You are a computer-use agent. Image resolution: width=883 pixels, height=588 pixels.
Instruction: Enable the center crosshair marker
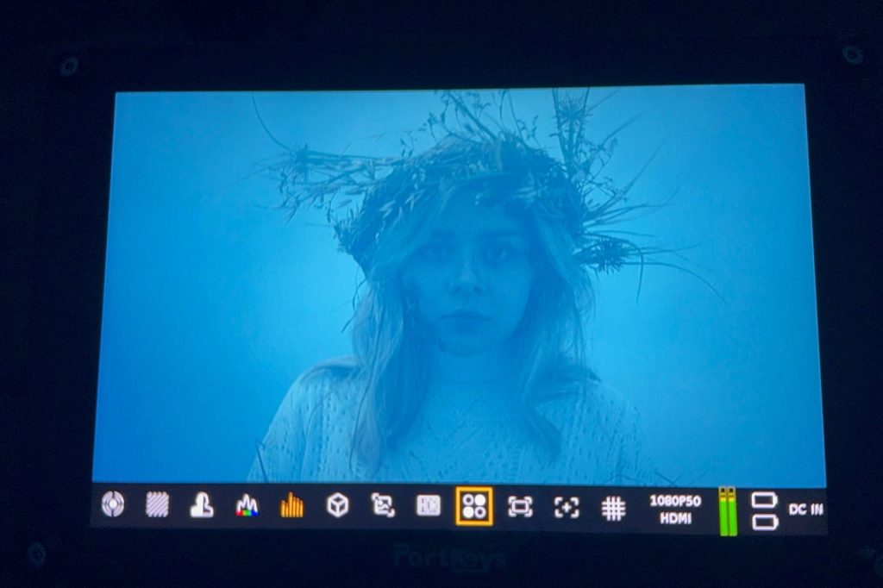tap(566, 508)
